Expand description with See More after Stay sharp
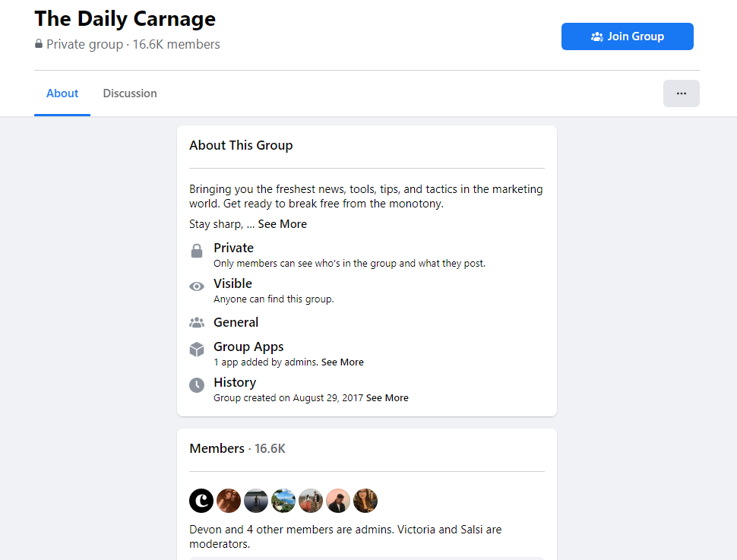 point(282,224)
